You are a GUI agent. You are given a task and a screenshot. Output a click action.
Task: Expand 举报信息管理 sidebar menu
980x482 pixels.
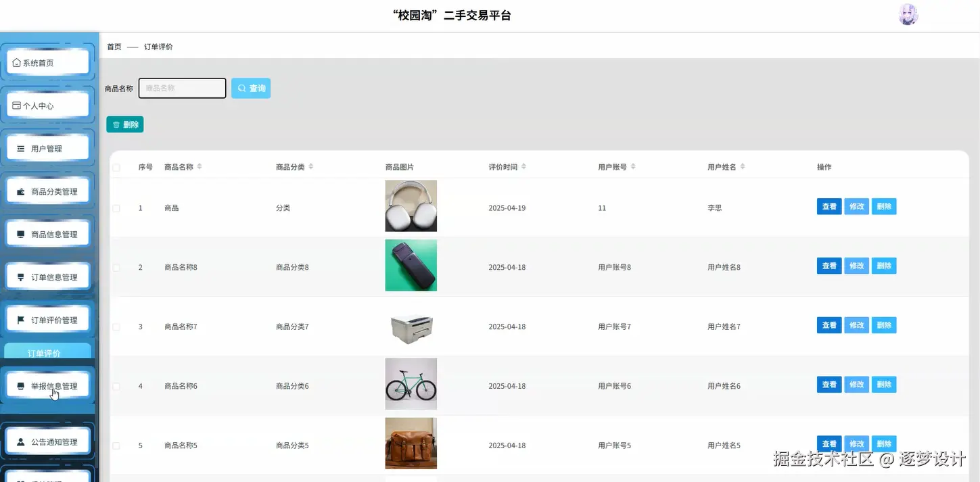47,386
